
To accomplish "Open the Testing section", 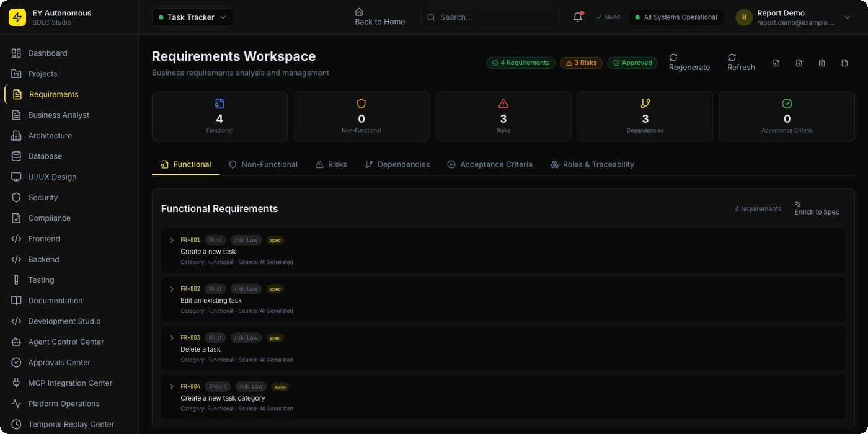I will pos(69,280).
